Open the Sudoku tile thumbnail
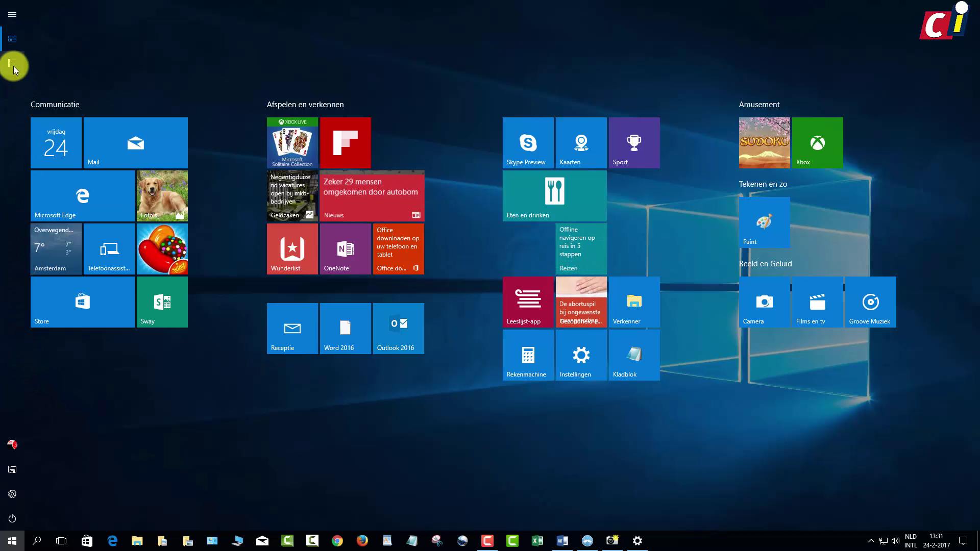This screenshot has width=980, height=551. tap(764, 142)
